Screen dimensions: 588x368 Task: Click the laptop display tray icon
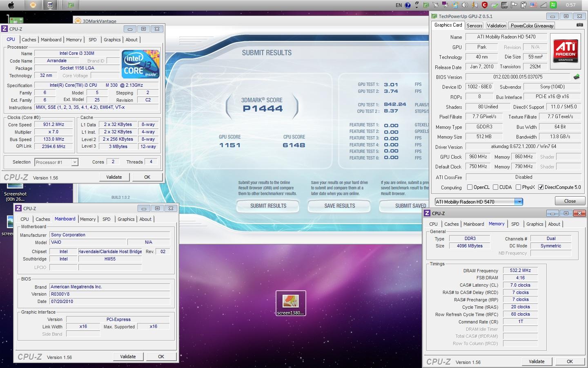504,5
